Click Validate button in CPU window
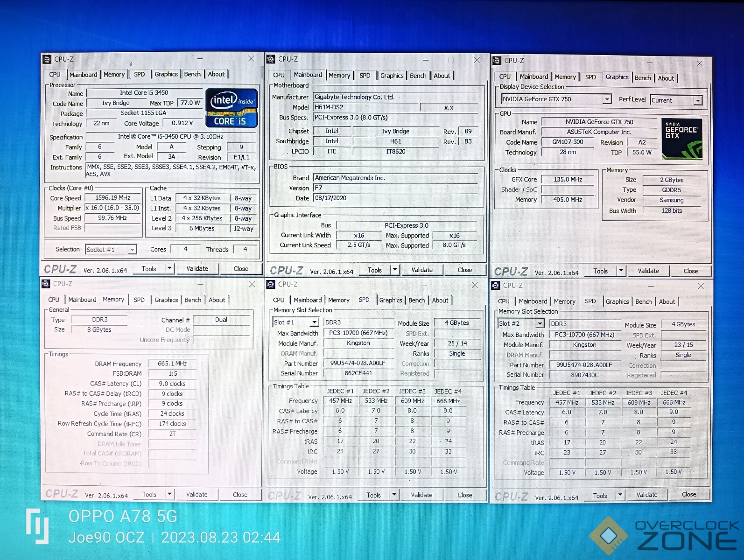Screen dimensions: 744x560 point(197,269)
